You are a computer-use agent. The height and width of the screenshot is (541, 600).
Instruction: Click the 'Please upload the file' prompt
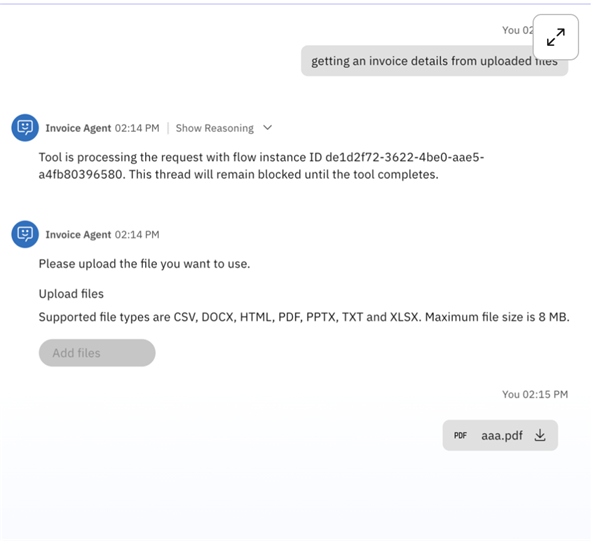click(144, 264)
